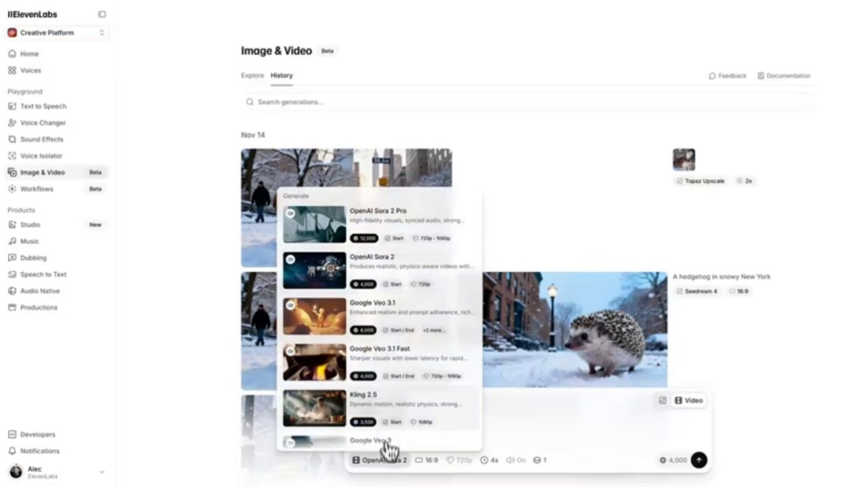Open the OpenAI Sora 2 model selector
This screenshot has height=487, width=868.
(380, 460)
